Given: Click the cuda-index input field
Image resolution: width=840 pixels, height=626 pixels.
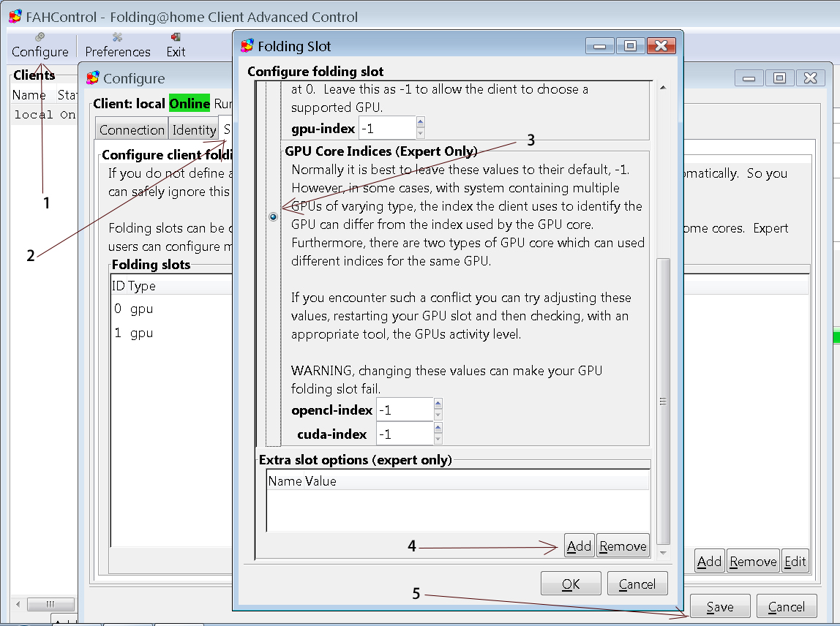Looking at the screenshot, I should tap(405, 434).
